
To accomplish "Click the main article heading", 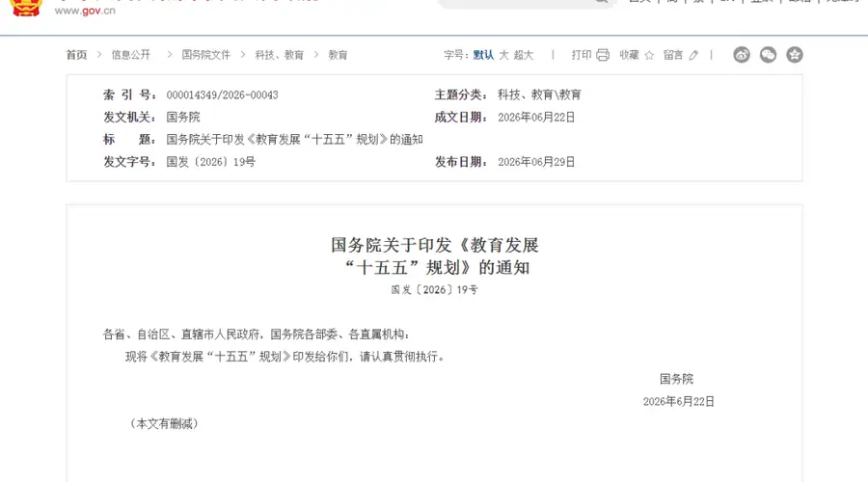I will 435,256.
